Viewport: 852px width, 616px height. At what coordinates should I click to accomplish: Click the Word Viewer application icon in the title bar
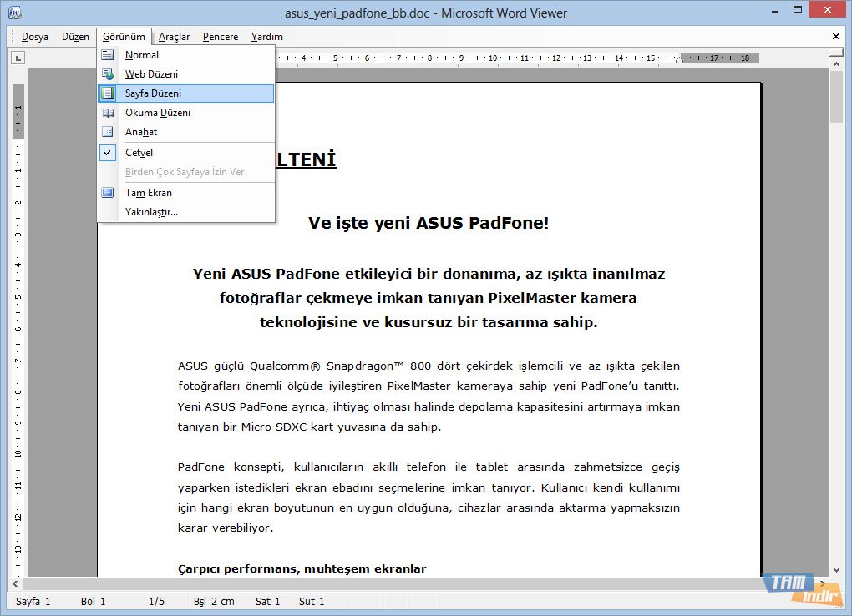click(15, 13)
